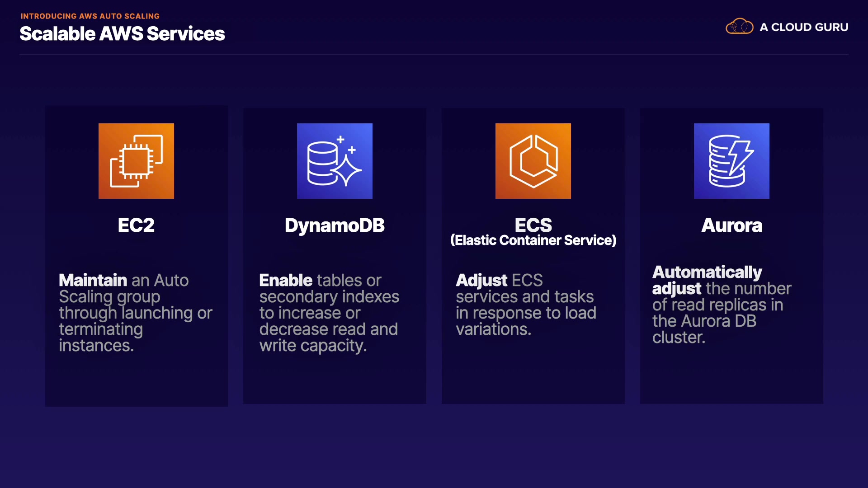The image size is (868, 488).
Task: Click the orange ECS container icon
Action: pos(533,161)
